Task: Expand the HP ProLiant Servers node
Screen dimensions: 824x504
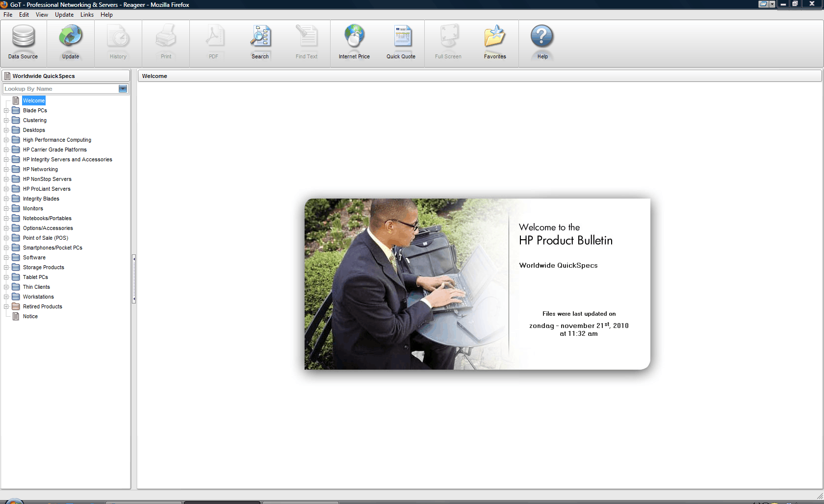Action: point(6,189)
